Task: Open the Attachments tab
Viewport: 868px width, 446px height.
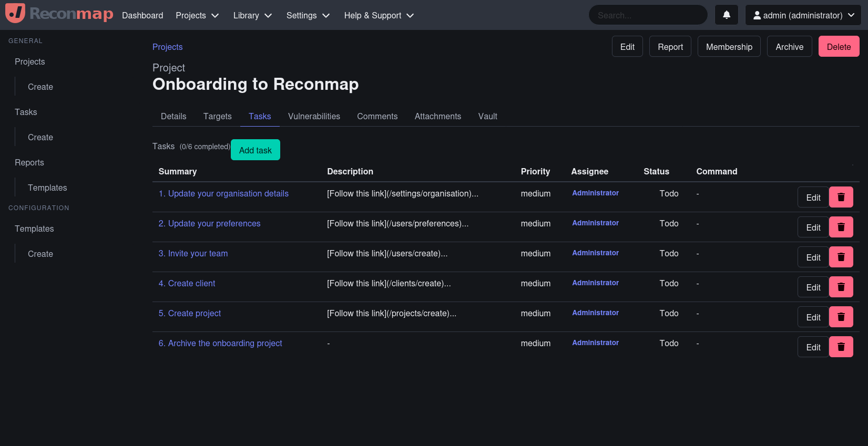Action: (x=438, y=116)
